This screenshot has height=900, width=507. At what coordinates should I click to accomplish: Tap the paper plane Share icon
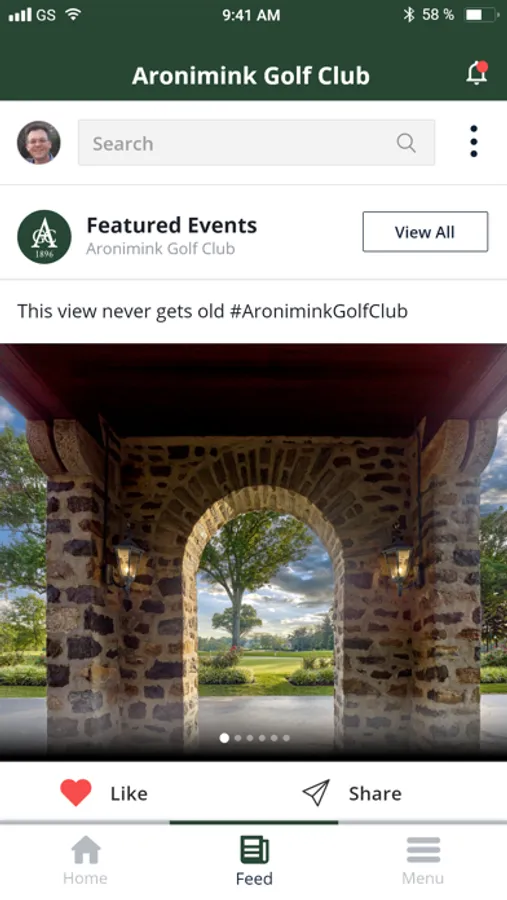[x=316, y=793]
